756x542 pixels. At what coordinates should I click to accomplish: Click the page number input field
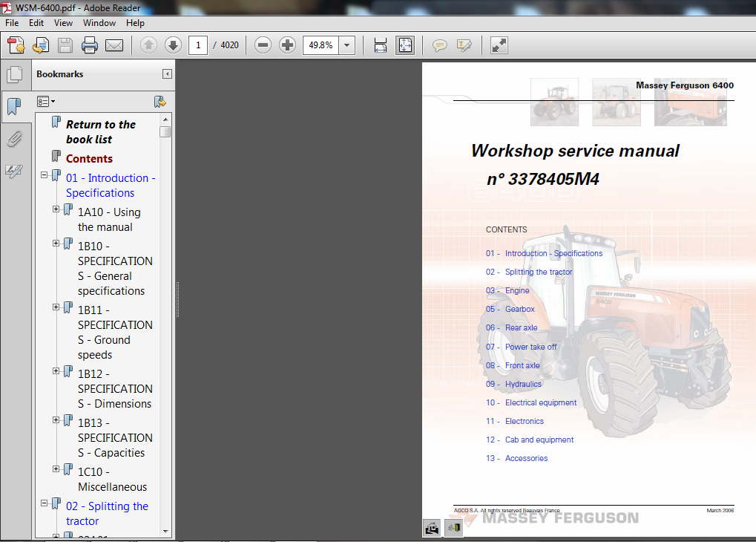(198, 45)
